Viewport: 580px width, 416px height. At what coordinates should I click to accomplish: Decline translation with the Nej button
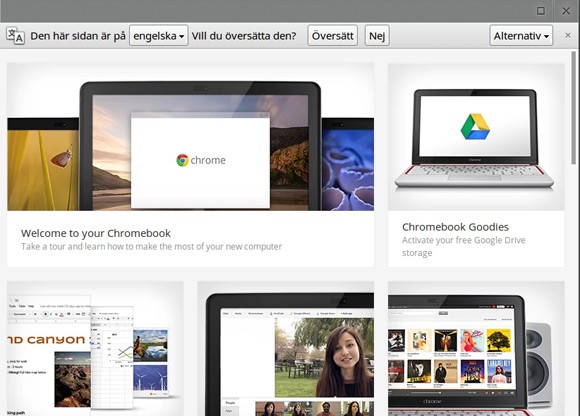click(377, 35)
